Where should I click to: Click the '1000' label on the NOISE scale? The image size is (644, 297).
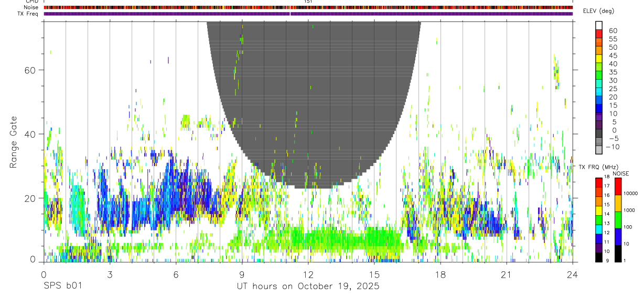pyautogui.click(x=630, y=210)
